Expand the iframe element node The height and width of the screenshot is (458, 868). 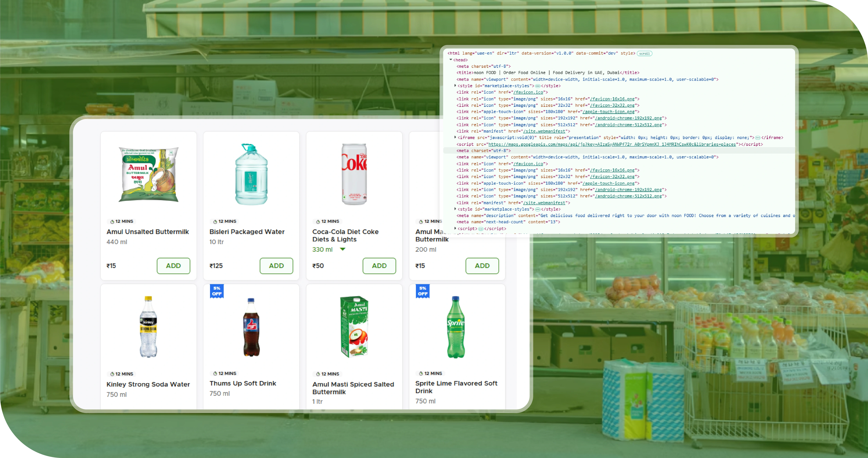(x=455, y=137)
